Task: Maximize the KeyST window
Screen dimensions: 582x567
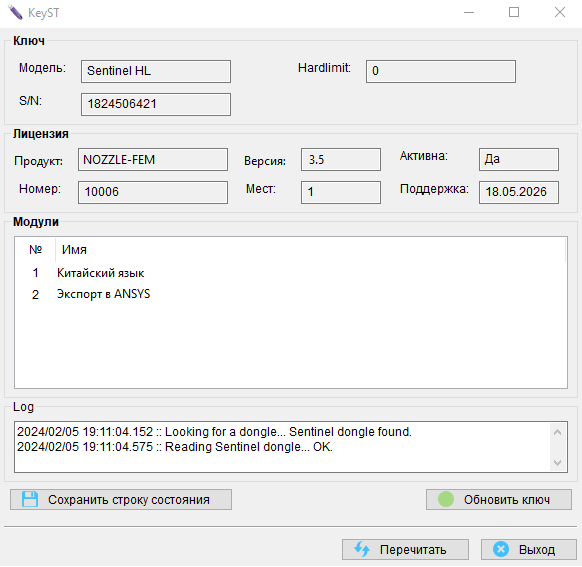Action: click(x=514, y=13)
